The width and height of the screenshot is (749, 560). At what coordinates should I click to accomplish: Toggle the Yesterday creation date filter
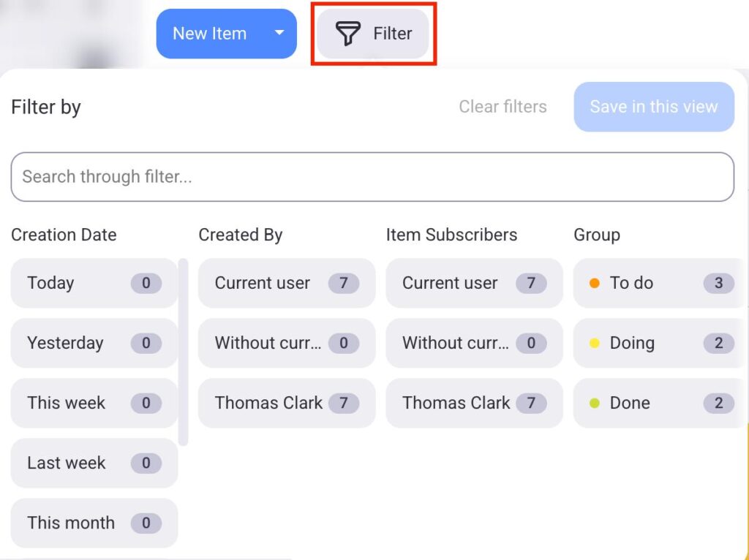(94, 343)
